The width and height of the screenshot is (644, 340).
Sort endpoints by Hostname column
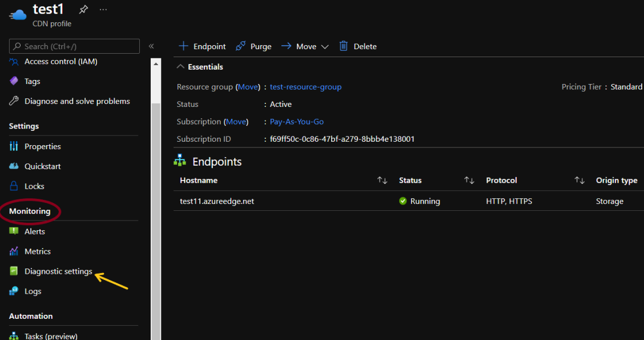coord(382,181)
